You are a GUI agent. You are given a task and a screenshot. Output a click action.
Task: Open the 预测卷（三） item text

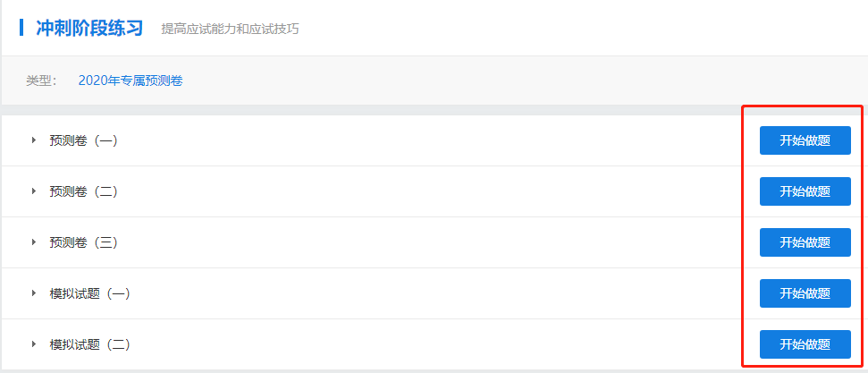tap(83, 242)
